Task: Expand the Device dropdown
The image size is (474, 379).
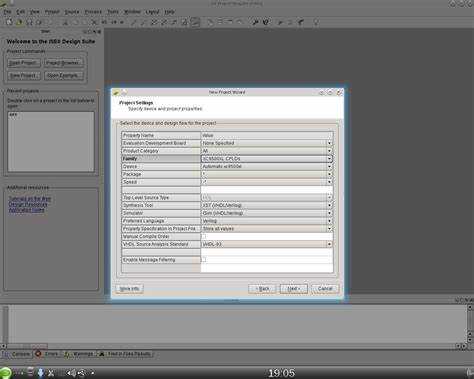Action: point(329,166)
